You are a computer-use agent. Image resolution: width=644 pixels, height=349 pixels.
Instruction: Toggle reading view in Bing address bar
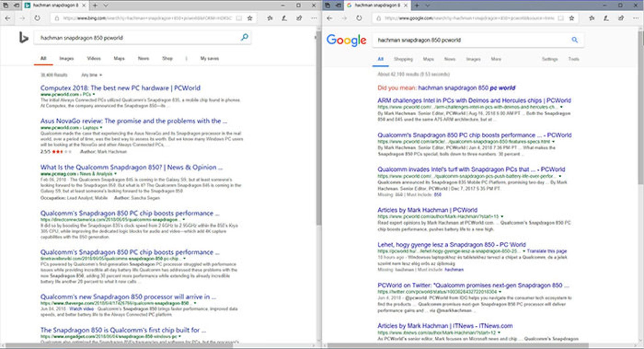point(239,18)
